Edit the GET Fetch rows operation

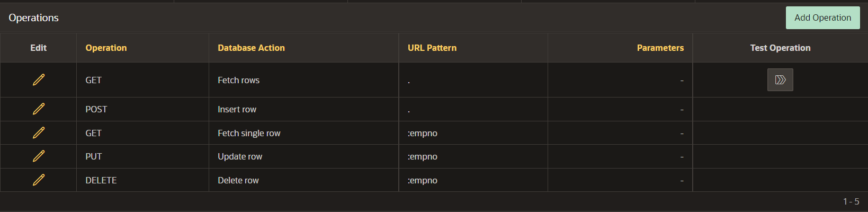point(39,79)
